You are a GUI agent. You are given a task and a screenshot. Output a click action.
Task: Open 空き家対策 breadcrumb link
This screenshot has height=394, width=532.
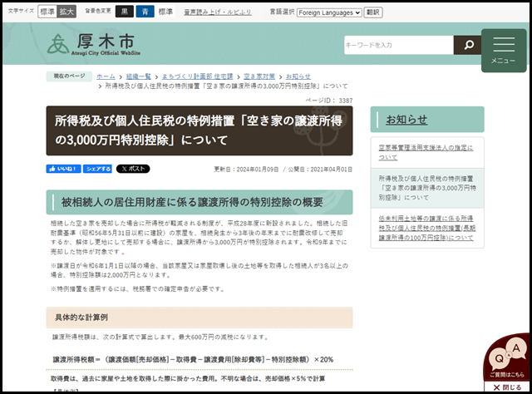[x=259, y=76]
